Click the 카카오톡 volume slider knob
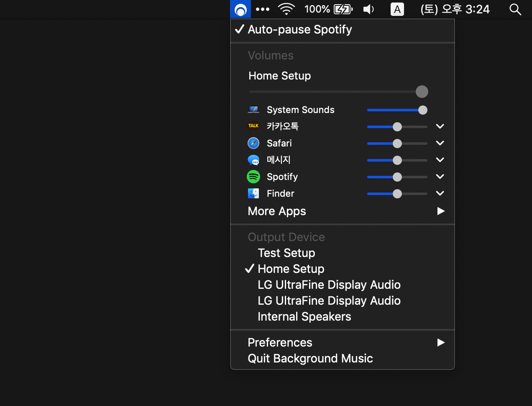The width and height of the screenshot is (532, 406). (397, 127)
